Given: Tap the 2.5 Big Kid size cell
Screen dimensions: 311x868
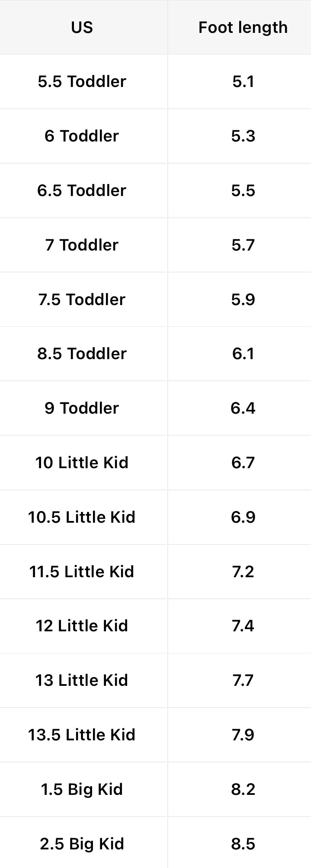Looking at the screenshot, I should (x=82, y=844).
